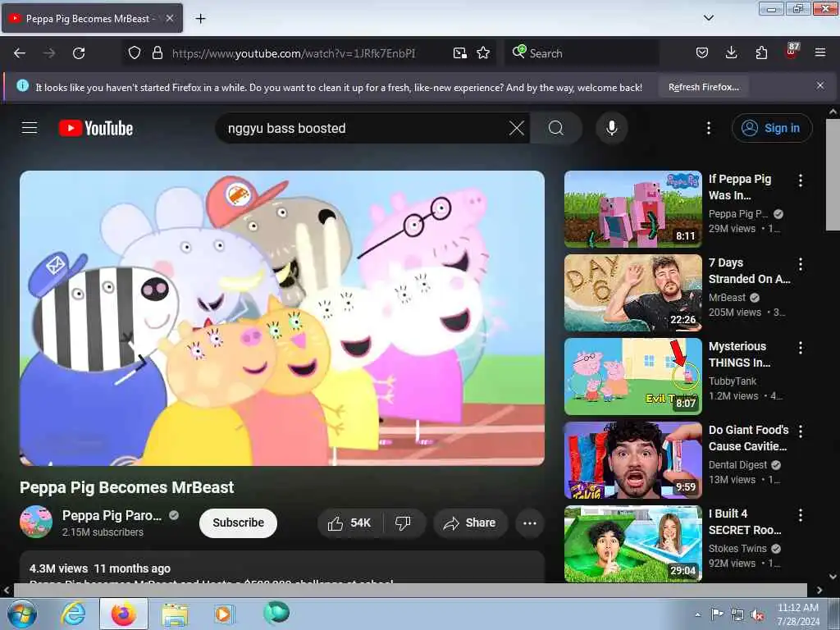The width and height of the screenshot is (840, 630).
Task: Launch Internet Explorer from the taskbar
Action: 73,614
